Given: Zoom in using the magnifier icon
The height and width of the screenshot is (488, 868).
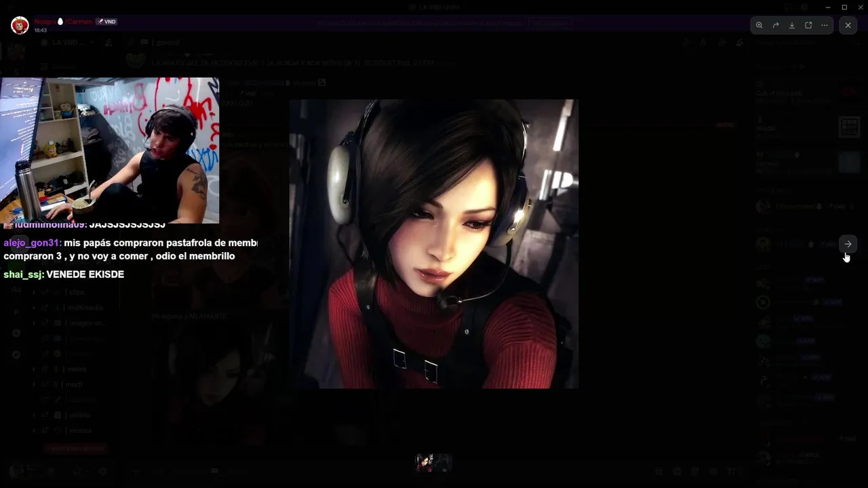Looking at the screenshot, I should (x=759, y=25).
